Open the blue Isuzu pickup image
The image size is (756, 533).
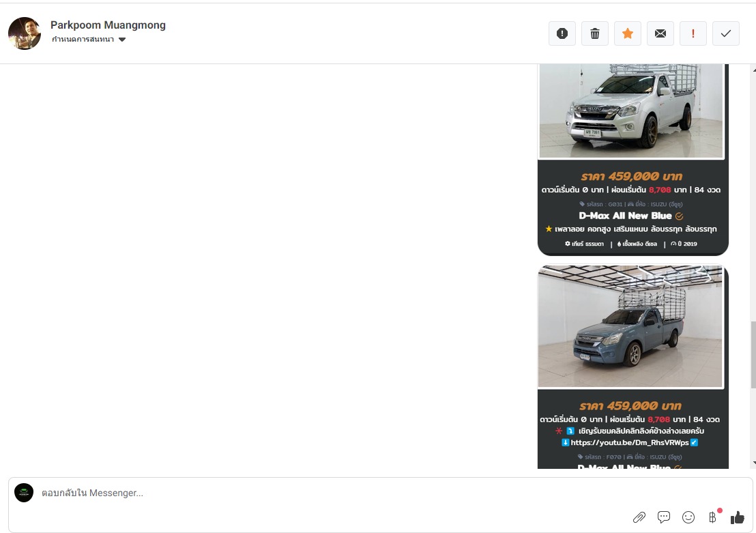(x=630, y=326)
